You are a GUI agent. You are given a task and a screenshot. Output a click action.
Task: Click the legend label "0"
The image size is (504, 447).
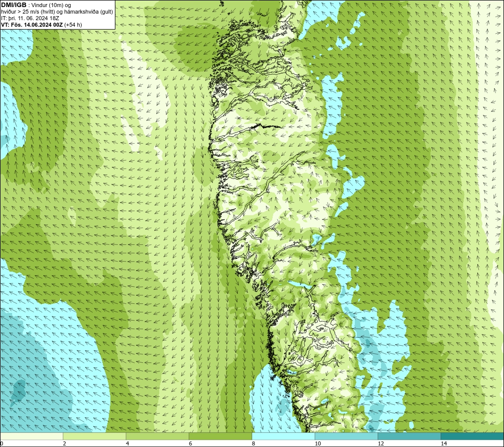[x=2, y=443]
